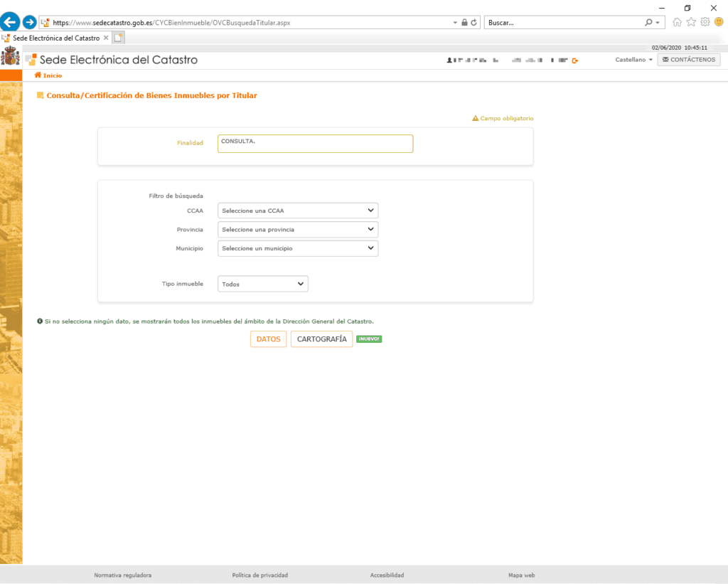728x584 pixels.
Task: Click the browser Forward arrow button
Action: click(29, 22)
